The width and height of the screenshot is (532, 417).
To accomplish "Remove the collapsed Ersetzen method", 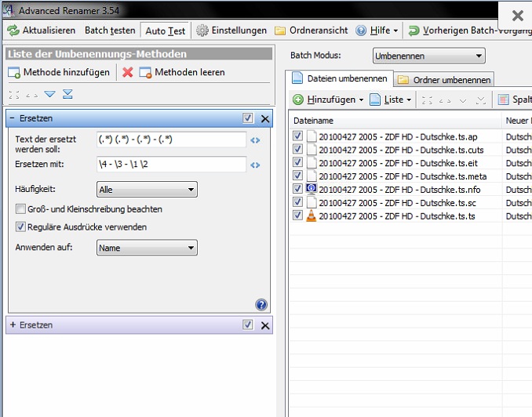I will pos(265,325).
